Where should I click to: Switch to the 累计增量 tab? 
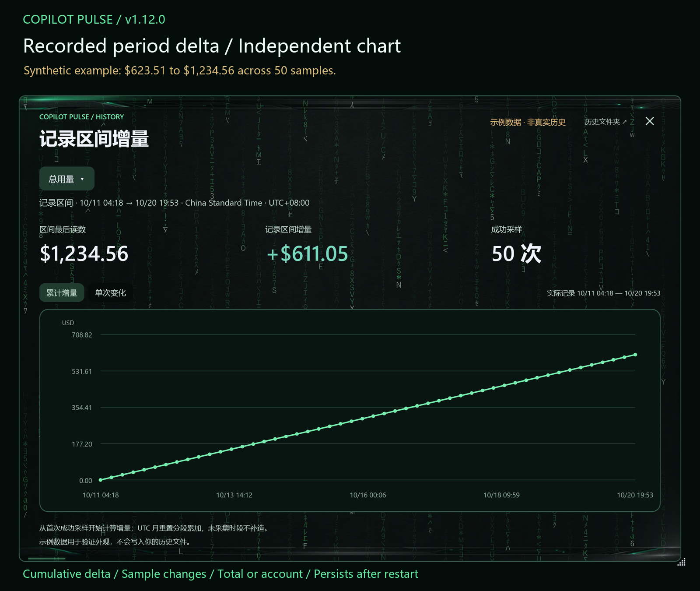[x=62, y=293]
